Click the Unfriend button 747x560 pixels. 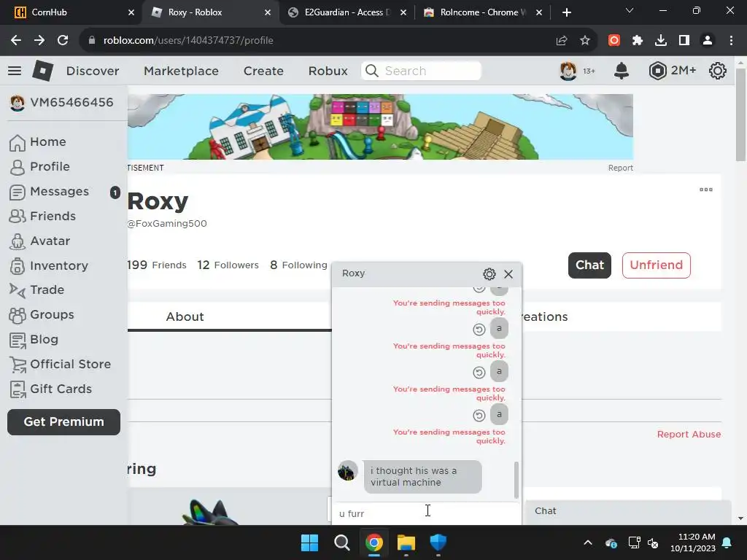[656, 265]
